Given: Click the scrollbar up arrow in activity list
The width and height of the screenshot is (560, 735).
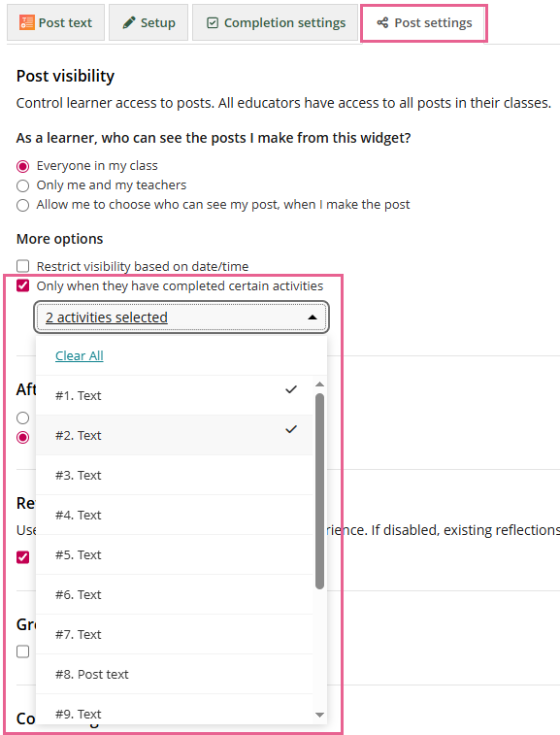Looking at the screenshot, I should 319,384.
